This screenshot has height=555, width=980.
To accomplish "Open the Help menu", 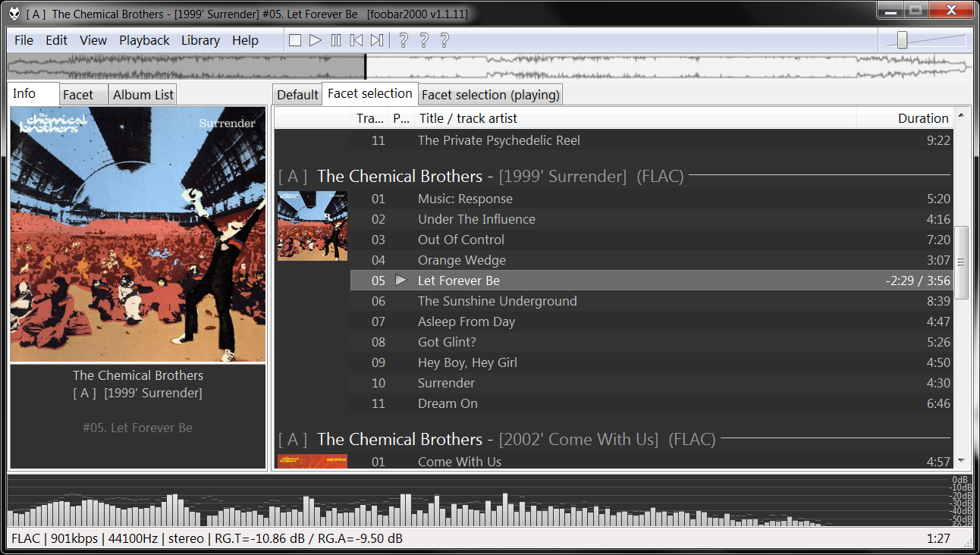I will click(245, 40).
